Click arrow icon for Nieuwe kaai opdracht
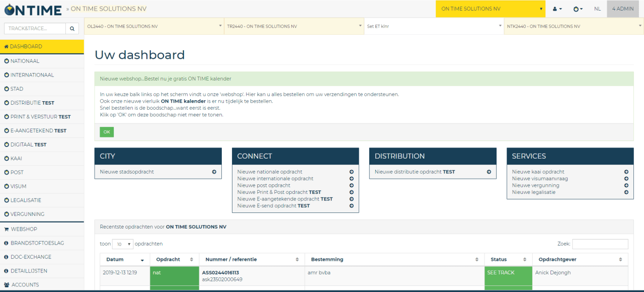 (x=626, y=172)
